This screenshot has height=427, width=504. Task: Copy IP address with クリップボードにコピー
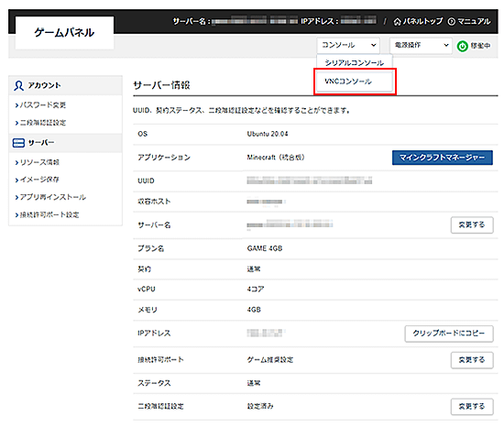coord(449,334)
